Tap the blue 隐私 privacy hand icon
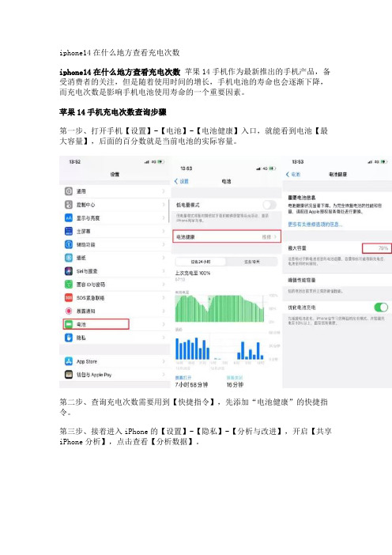This screenshot has height=555, width=392. point(69,338)
